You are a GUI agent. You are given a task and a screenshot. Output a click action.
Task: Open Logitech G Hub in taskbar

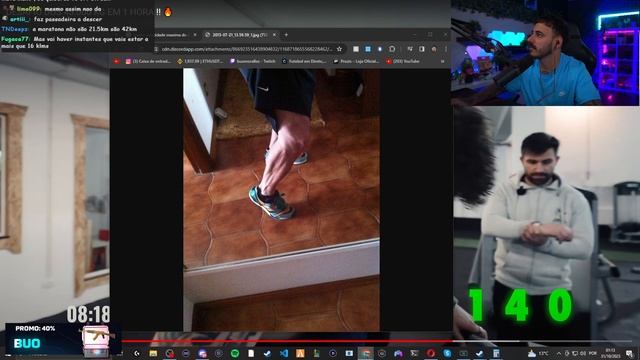tap(137, 353)
